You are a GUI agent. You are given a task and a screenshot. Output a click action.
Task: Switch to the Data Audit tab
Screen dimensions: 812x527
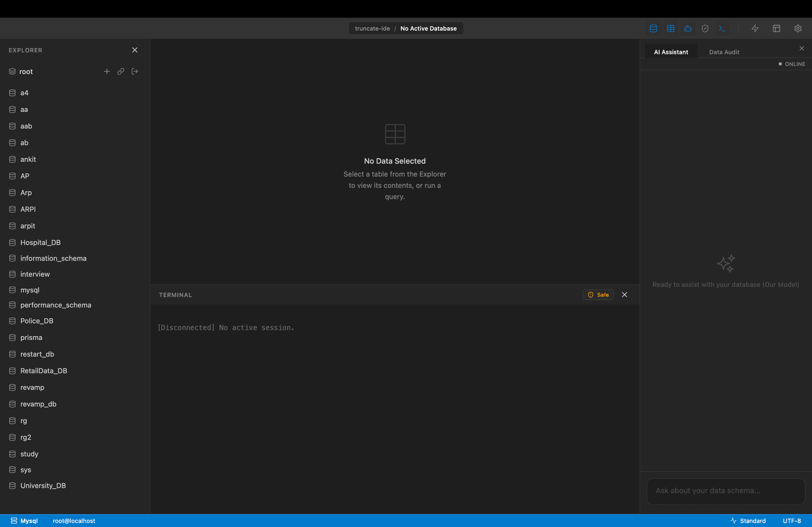coord(724,52)
